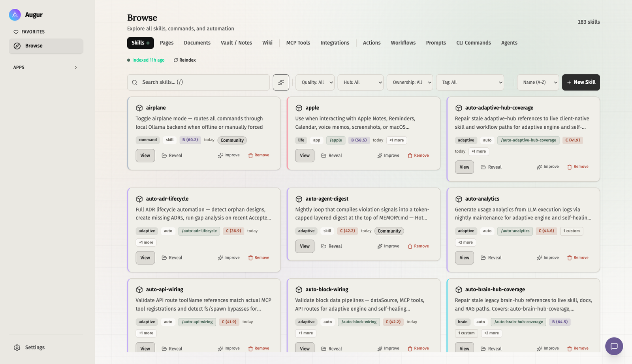Viewport: 632px width, 364px height.
Task: Focus the Search skills input field
Action: click(198, 82)
